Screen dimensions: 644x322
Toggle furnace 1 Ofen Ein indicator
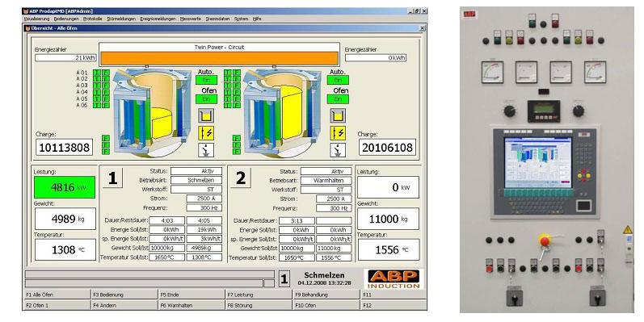pos(206,98)
